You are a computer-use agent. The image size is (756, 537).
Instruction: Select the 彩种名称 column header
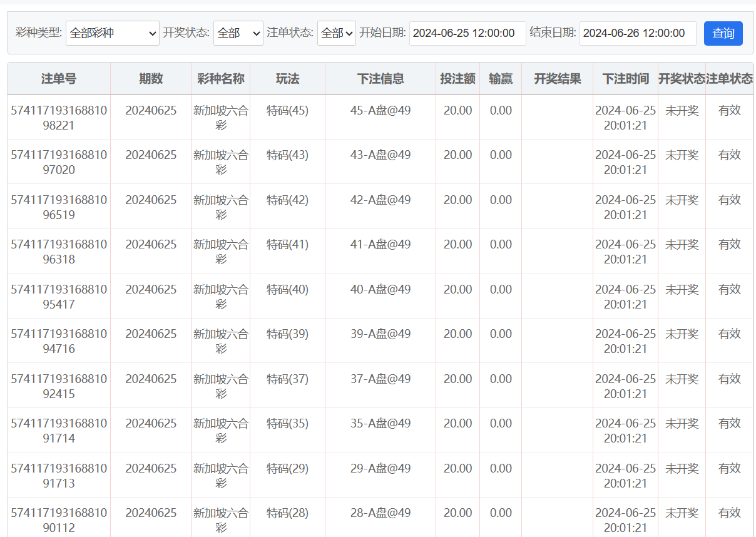(221, 79)
